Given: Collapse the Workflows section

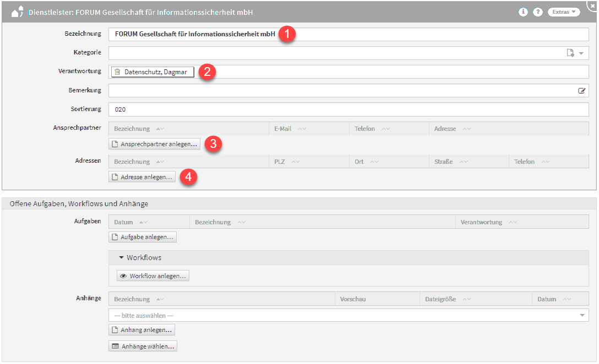Looking at the screenshot, I should (x=122, y=257).
